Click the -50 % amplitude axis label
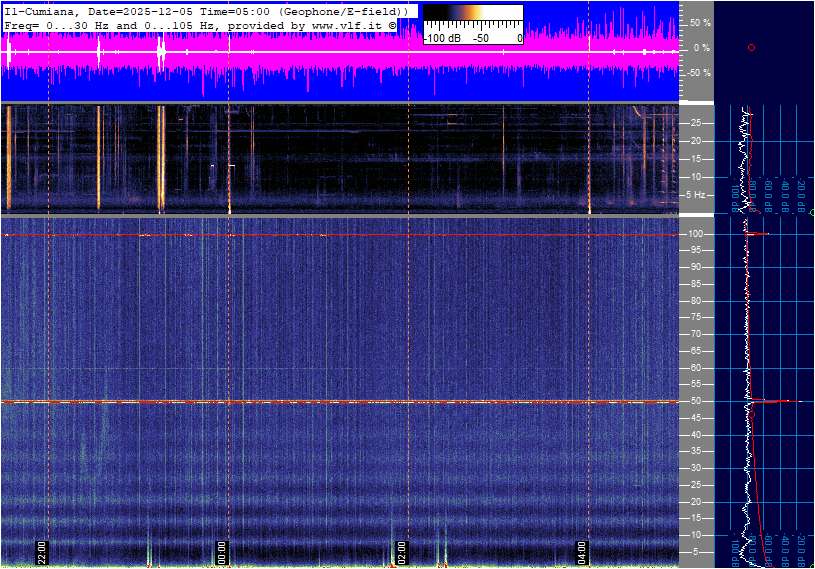This screenshot has height=569, width=815. (698, 73)
